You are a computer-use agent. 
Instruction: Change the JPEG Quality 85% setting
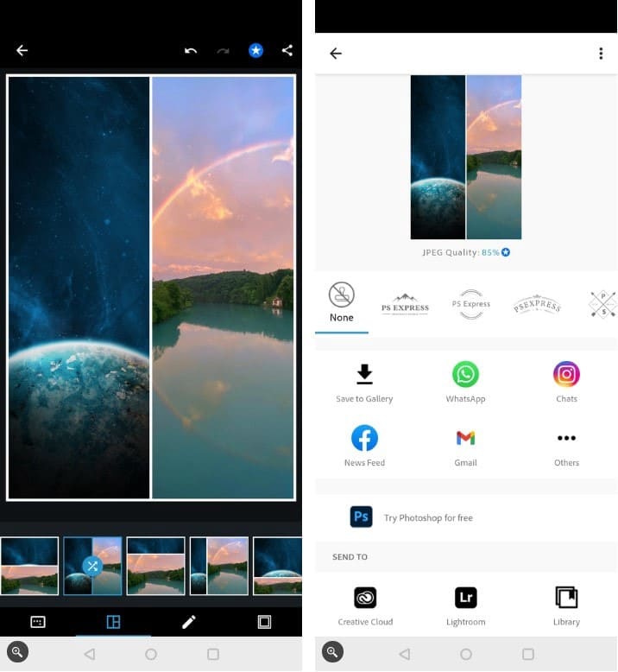pos(466,252)
